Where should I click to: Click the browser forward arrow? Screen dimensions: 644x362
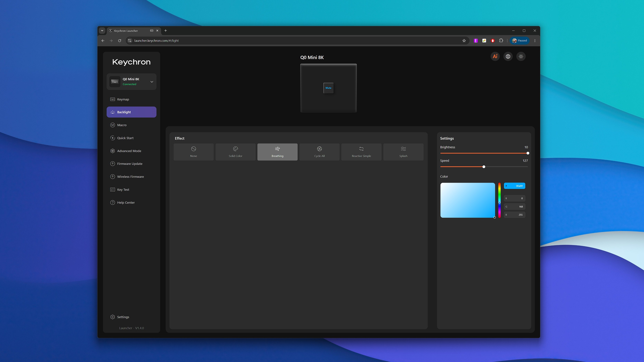[x=111, y=40]
